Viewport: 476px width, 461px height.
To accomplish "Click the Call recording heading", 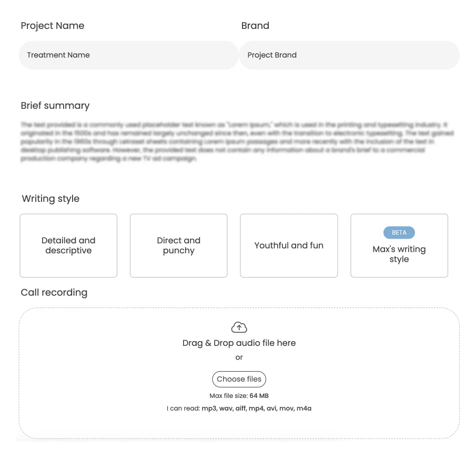I will (x=54, y=292).
